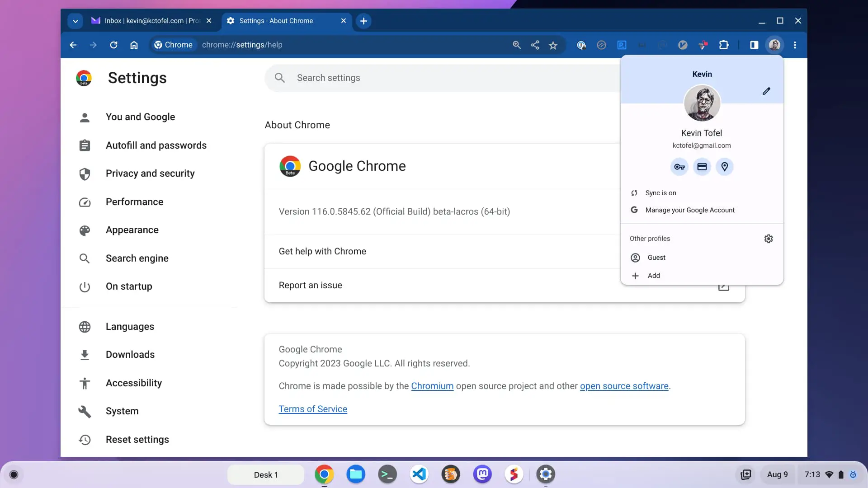Open Chrome from the shelf
Image resolution: width=868 pixels, height=488 pixels.
324,474
